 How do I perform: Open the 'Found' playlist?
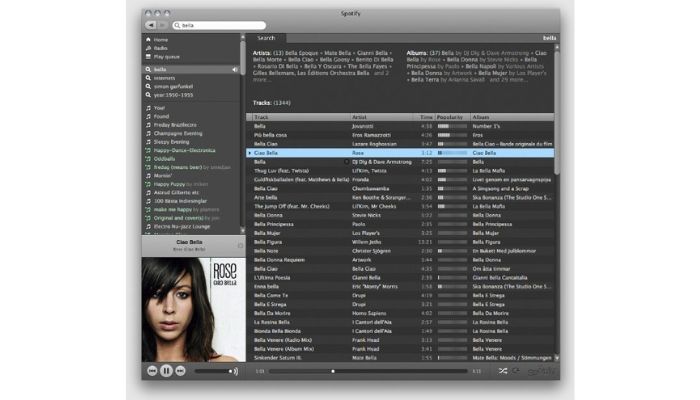pos(161,117)
